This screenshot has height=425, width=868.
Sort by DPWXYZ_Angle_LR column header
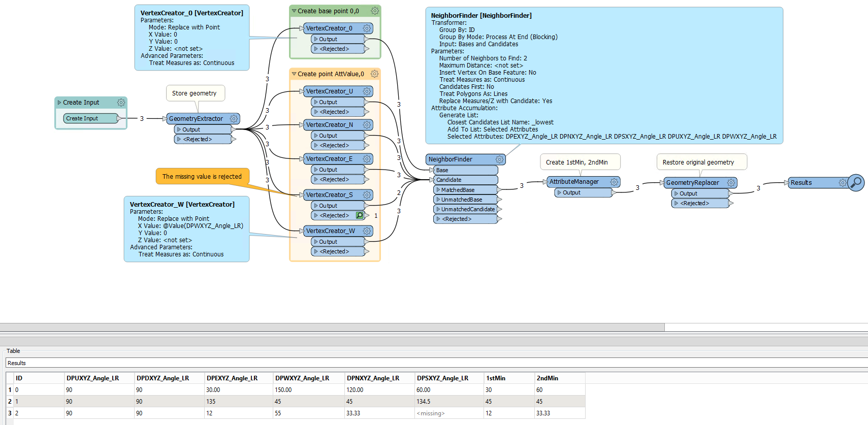(x=309, y=378)
